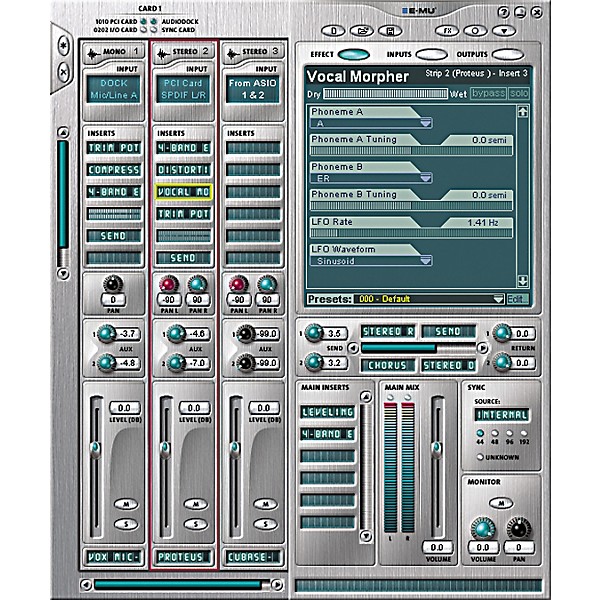Click the STEREO R send slot

[x=387, y=331]
